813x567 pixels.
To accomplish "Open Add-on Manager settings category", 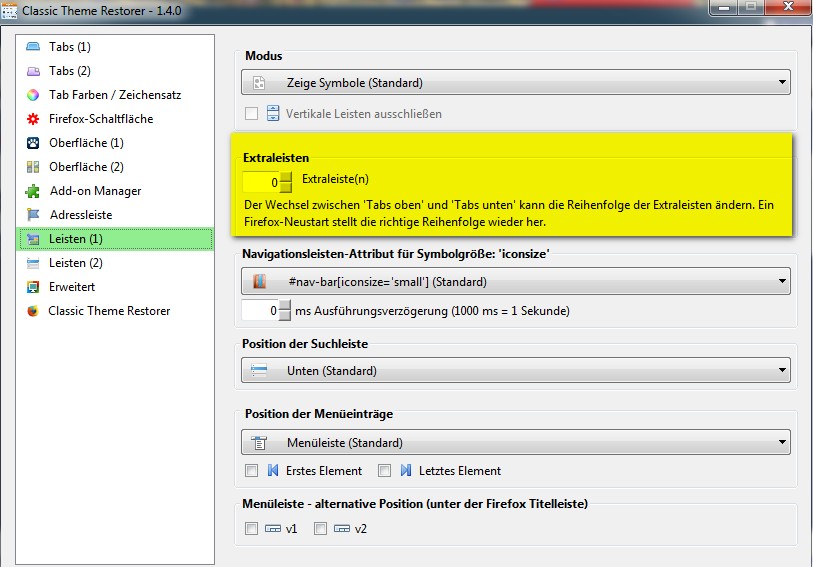I will [x=115, y=191].
